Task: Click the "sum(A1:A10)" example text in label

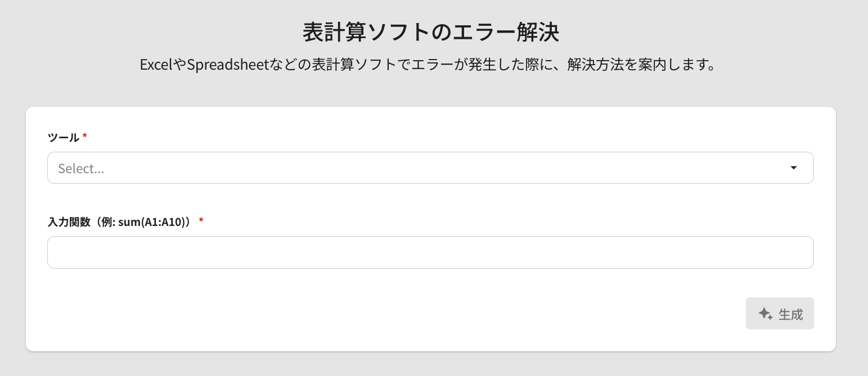Action: tap(151, 221)
